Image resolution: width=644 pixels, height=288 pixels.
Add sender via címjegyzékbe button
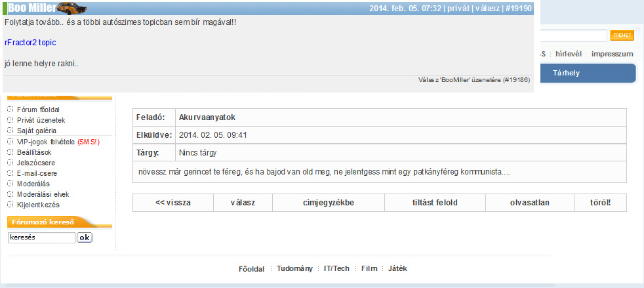(328, 203)
